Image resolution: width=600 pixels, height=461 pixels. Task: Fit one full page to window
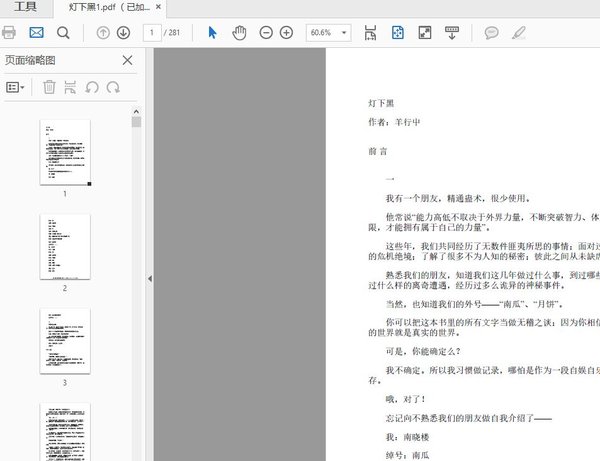tap(398, 33)
